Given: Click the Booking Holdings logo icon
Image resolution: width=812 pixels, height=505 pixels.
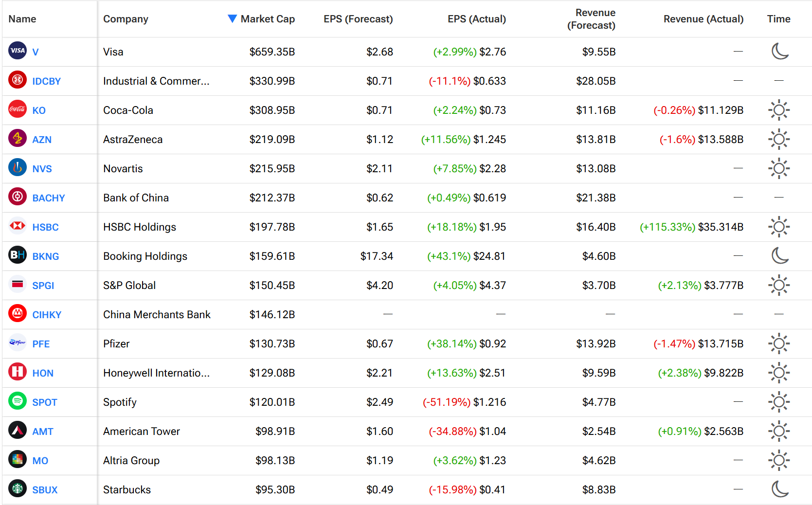Looking at the screenshot, I should coord(18,255).
